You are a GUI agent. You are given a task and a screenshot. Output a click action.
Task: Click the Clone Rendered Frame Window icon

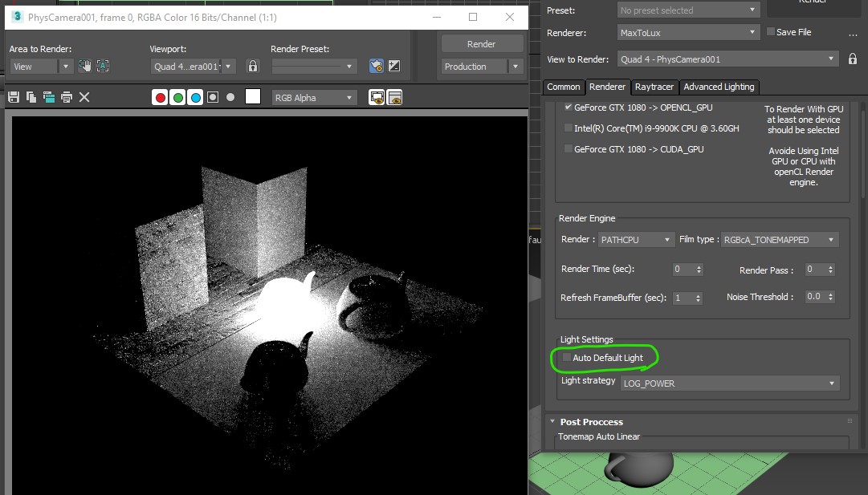[x=48, y=97]
